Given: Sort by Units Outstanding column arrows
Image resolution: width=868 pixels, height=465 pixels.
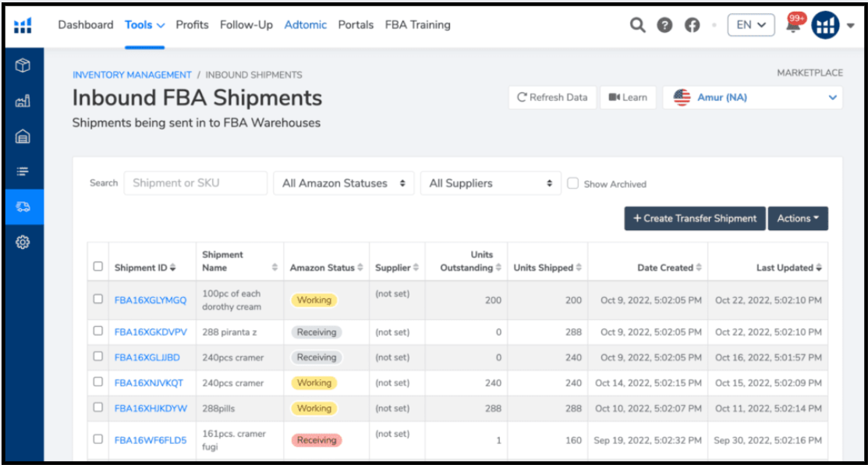Looking at the screenshot, I should (499, 268).
